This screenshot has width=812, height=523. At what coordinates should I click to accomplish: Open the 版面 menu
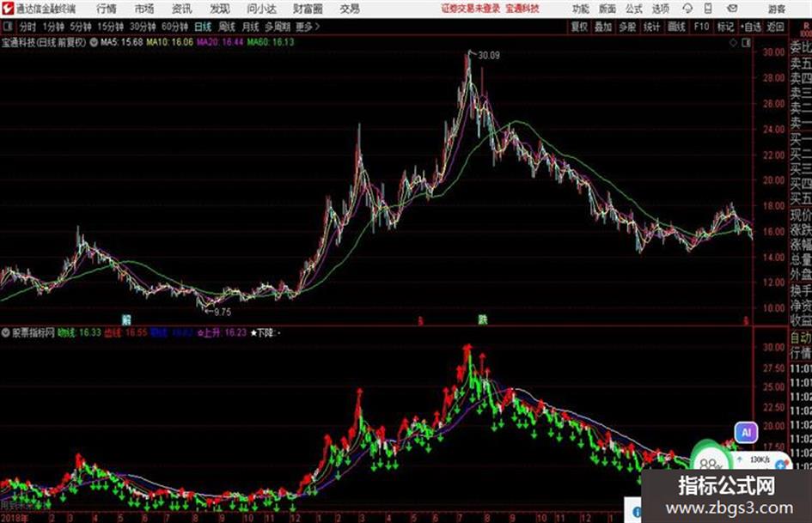[607, 9]
